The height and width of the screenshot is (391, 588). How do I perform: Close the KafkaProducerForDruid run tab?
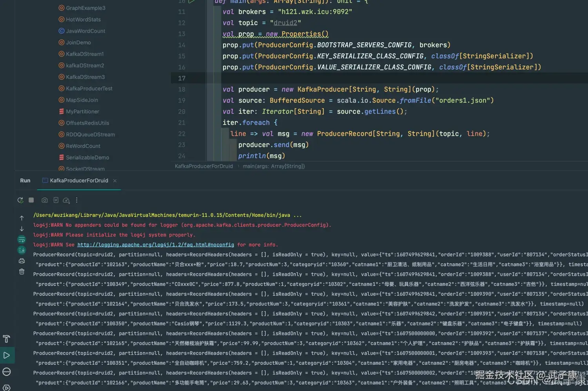(x=115, y=181)
